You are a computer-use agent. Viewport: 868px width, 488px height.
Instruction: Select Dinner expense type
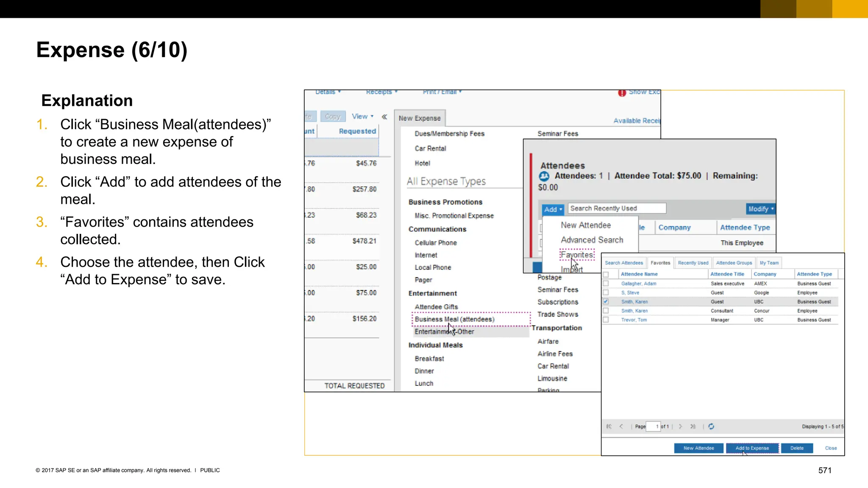424,371
